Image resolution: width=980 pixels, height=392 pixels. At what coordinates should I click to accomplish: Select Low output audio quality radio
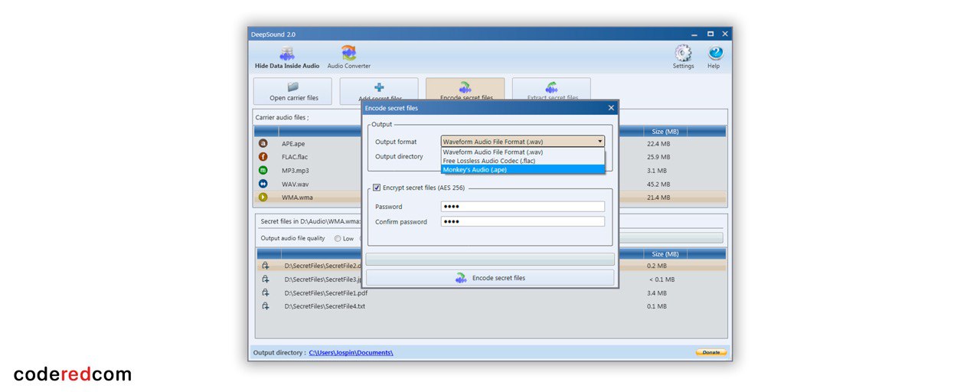point(338,238)
